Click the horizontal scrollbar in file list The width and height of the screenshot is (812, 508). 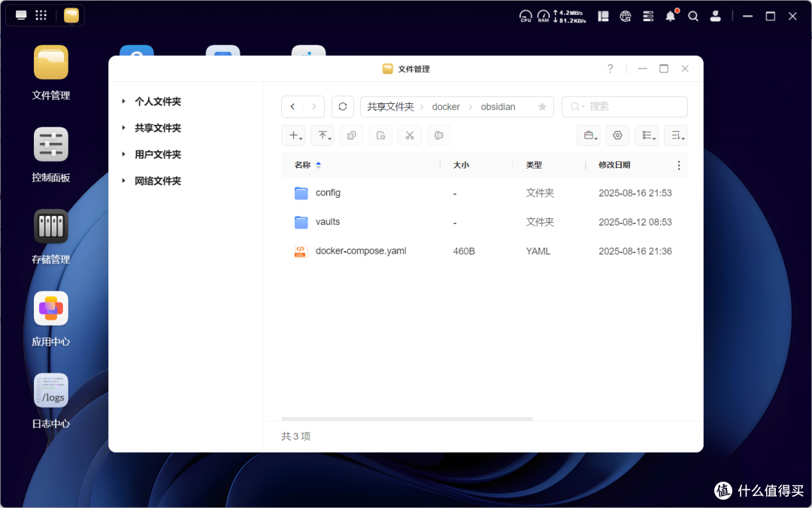[407, 418]
